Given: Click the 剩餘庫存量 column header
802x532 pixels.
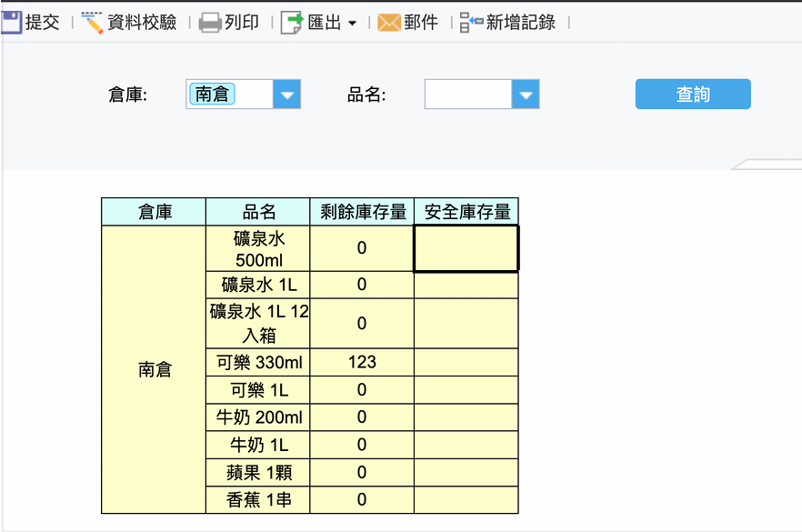Looking at the screenshot, I should pyautogui.click(x=362, y=212).
